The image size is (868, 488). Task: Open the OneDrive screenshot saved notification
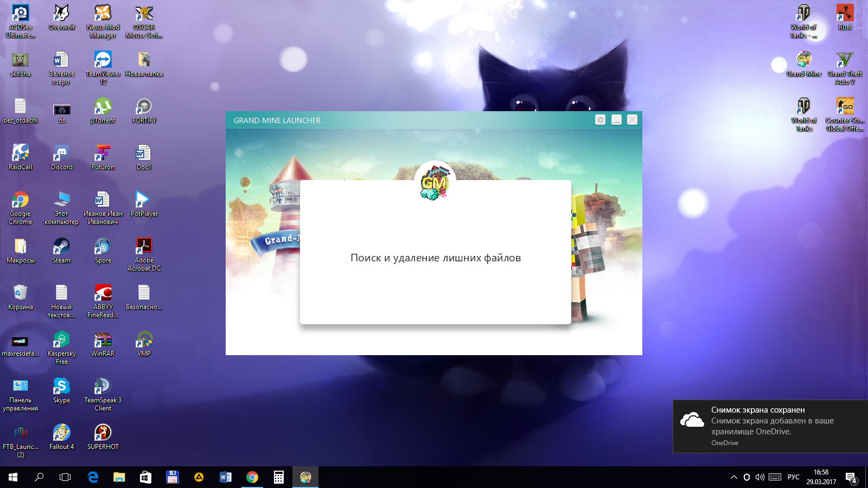pyautogui.click(x=770, y=426)
